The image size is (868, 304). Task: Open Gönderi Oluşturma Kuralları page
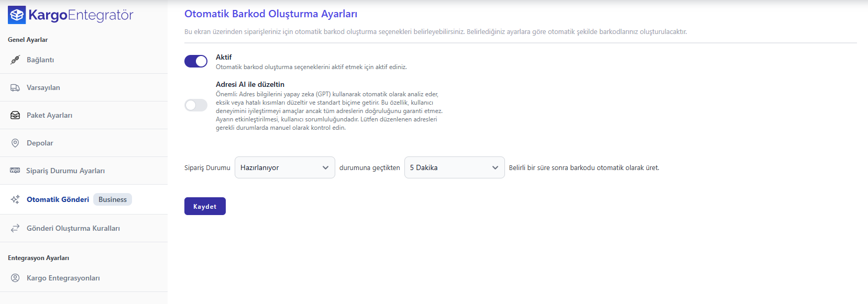73,228
